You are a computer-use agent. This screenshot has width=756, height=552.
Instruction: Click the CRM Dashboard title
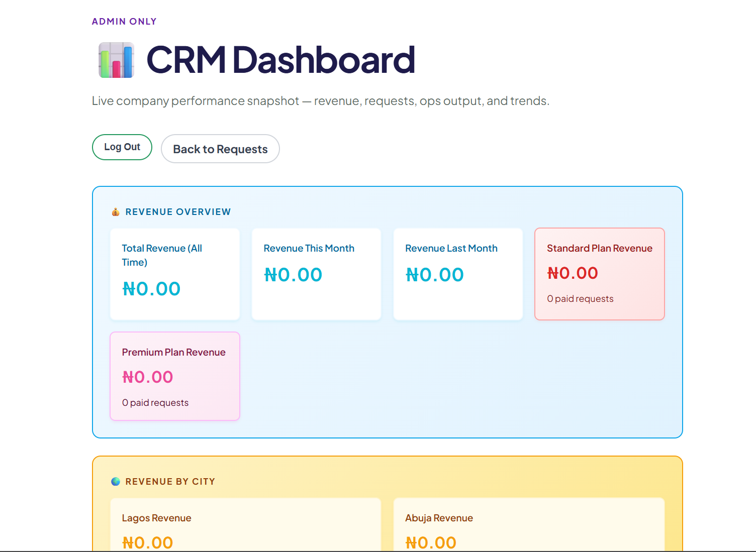coord(279,59)
